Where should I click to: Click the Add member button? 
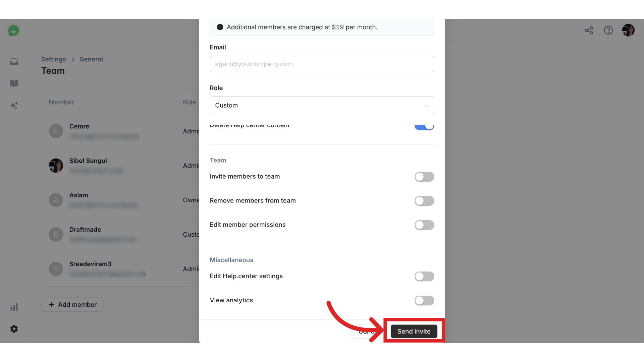point(72,304)
